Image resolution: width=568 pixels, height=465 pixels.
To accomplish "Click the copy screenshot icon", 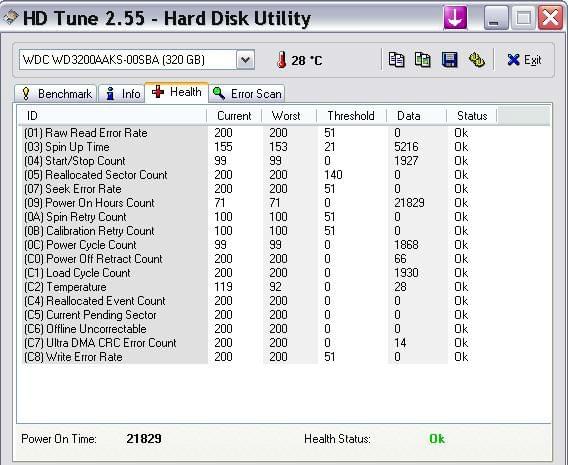I will point(422,60).
